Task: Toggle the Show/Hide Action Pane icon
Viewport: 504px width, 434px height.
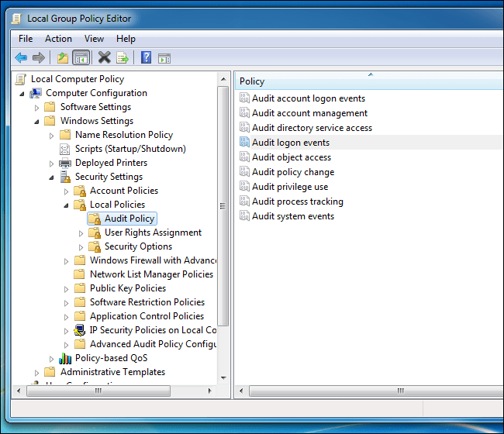Action: [x=164, y=57]
